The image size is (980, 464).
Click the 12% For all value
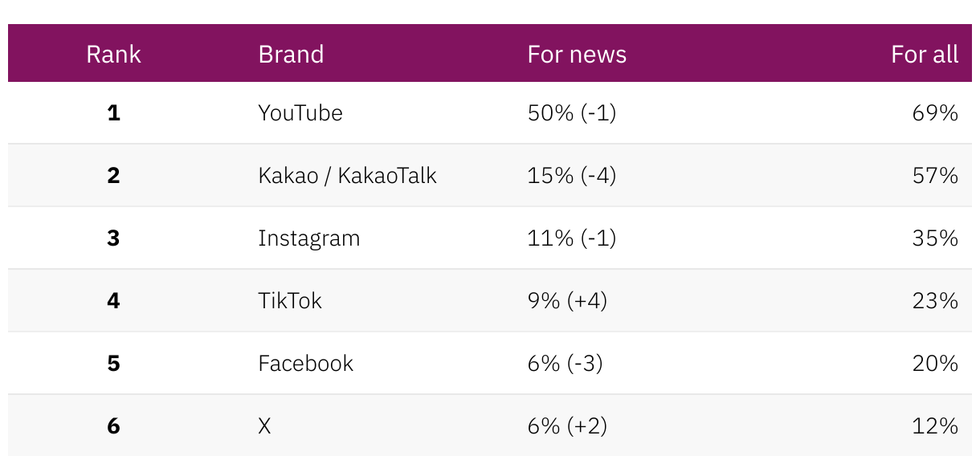pos(935,426)
